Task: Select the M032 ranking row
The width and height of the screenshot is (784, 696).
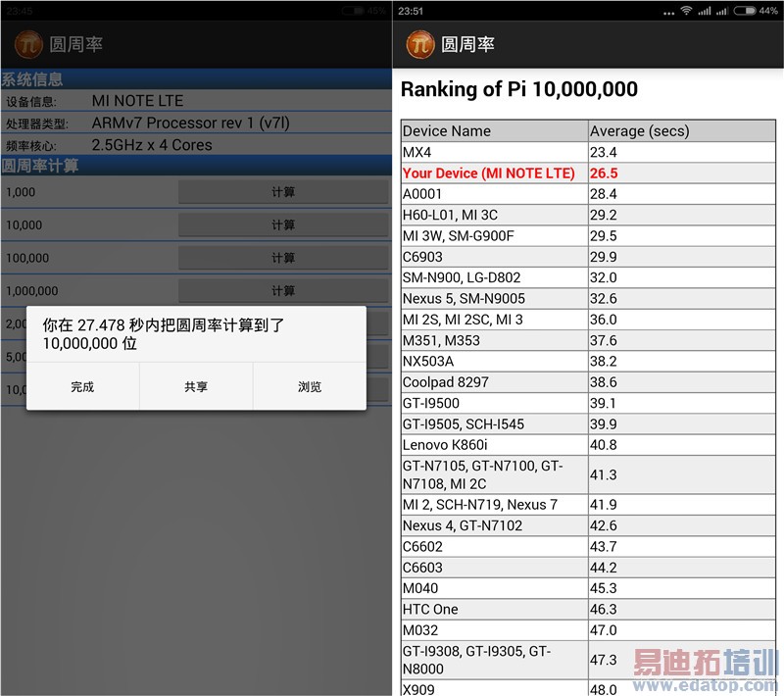Action: click(x=588, y=630)
